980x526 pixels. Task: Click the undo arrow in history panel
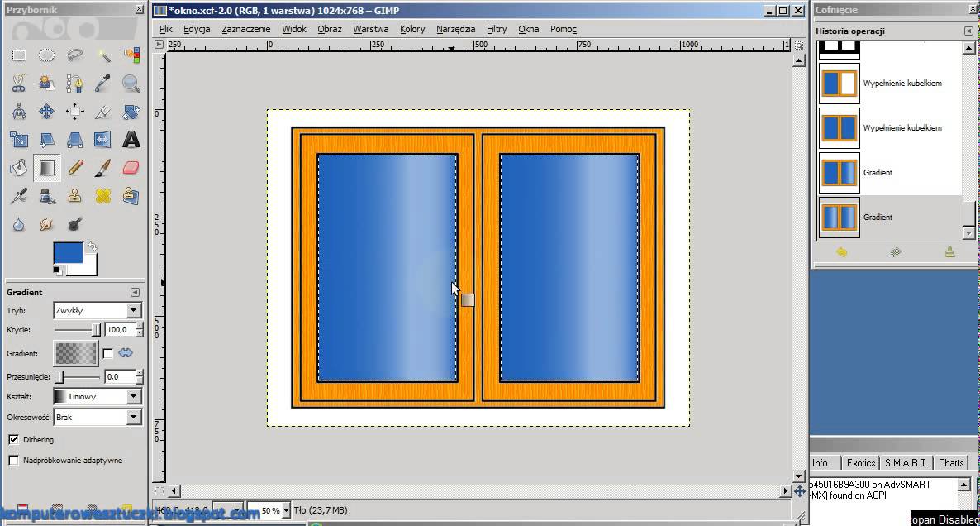[x=842, y=252]
